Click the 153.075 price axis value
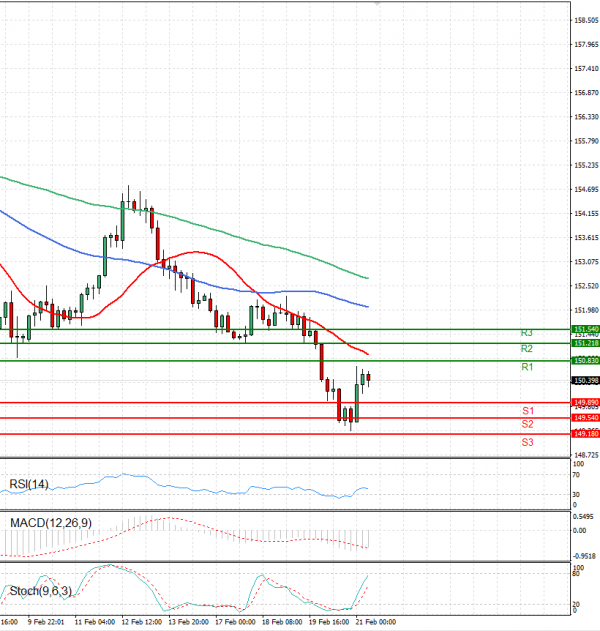 586,262
